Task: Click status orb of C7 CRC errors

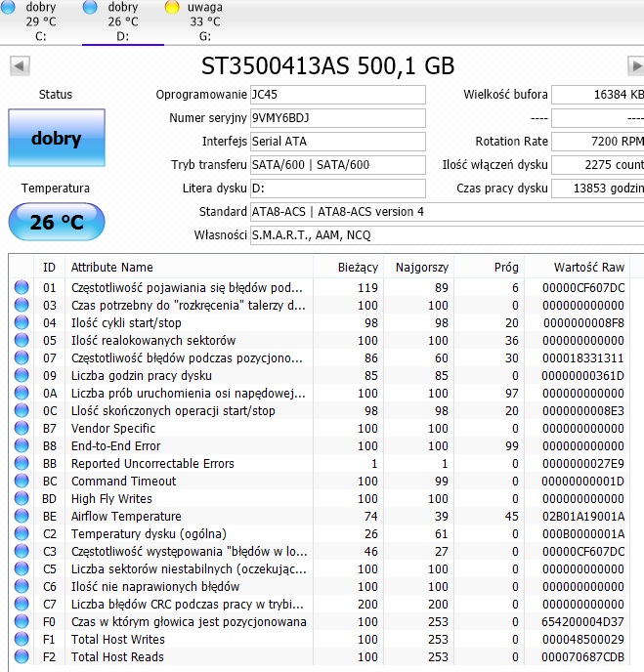Action: (x=21, y=604)
